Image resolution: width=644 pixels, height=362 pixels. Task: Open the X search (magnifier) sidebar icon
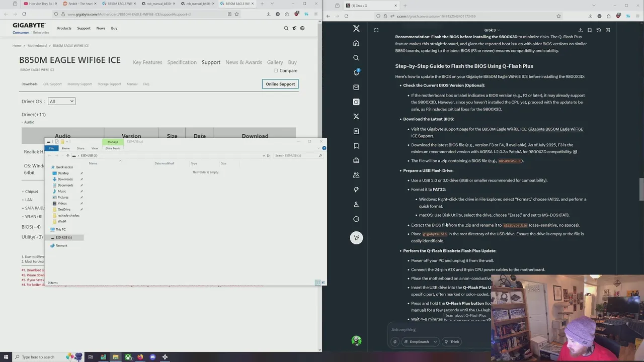tap(356, 58)
